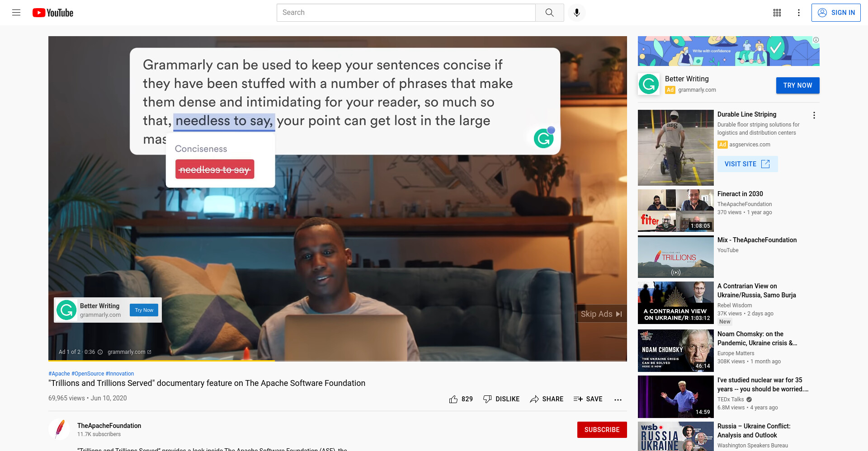Click the Fineract in 2030 title
Viewport: 868px width, 451px height.
tap(740, 194)
